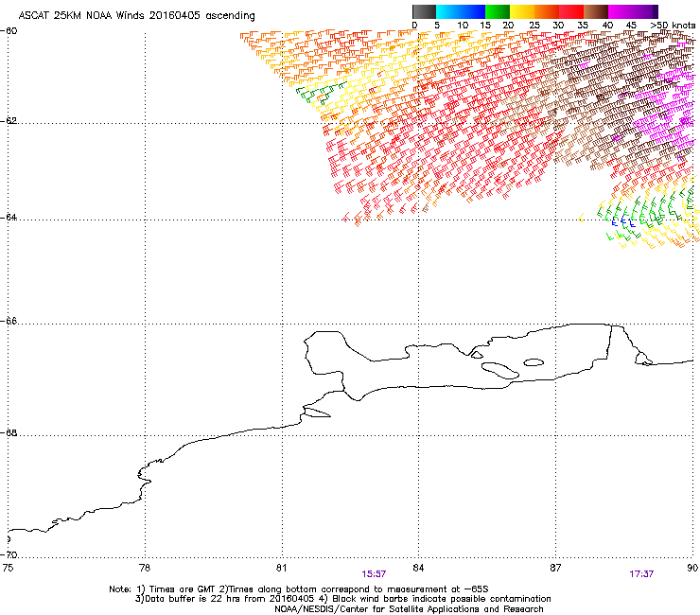The height and width of the screenshot is (615, 700).
Task: Click the '-62' latitude label
Action: point(9,121)
